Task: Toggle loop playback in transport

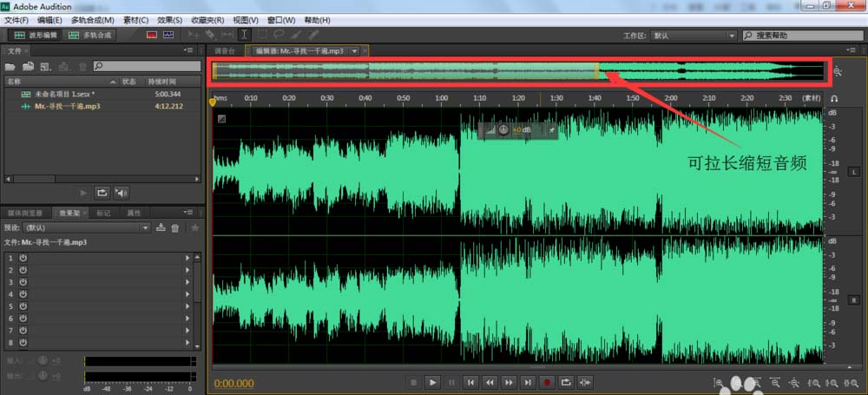Action: pyautogui.click(x=566, y=382)
